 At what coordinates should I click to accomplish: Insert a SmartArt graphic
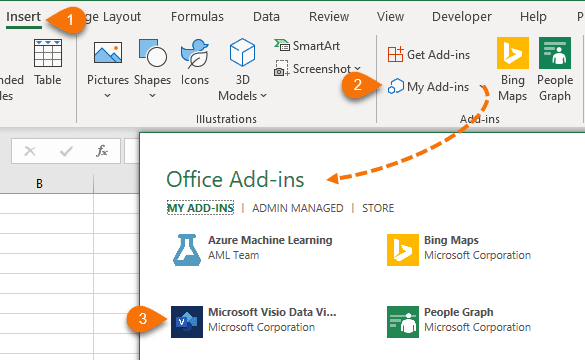point(307,46)
